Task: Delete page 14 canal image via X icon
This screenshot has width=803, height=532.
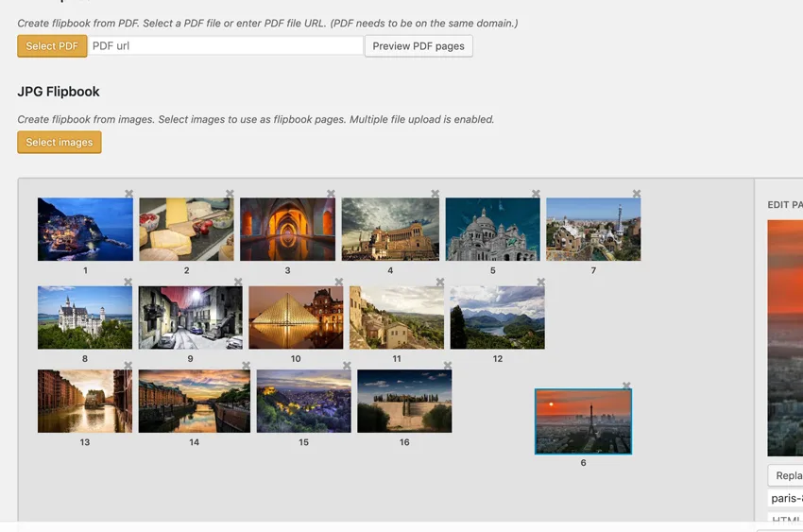Action: [247, 365]
